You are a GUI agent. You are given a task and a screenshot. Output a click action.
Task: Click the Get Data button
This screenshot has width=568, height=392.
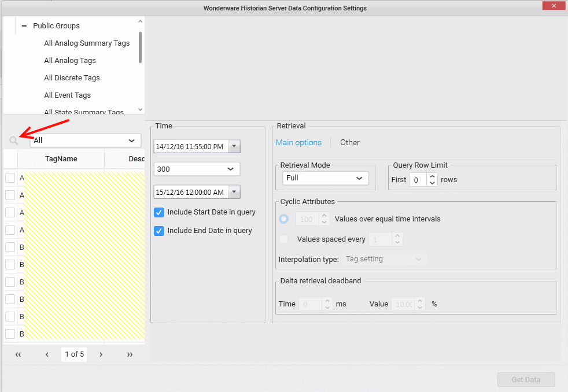point(526,380)
